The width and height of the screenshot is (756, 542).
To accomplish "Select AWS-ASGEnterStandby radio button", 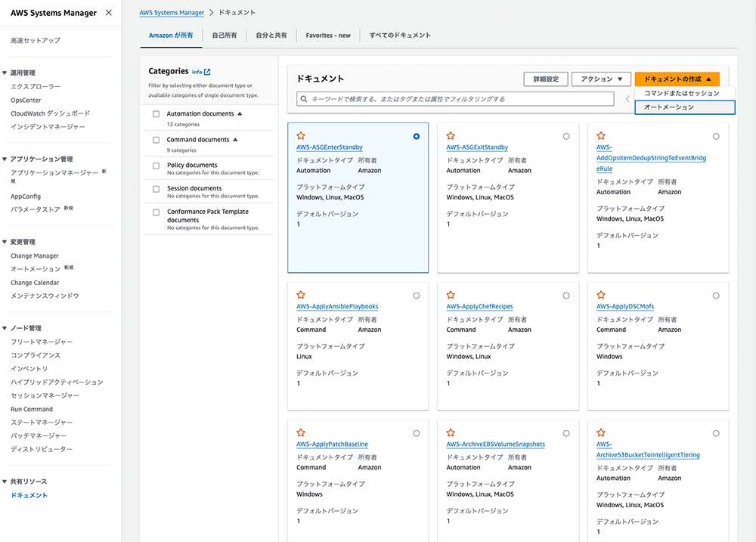I will (416, 137).
